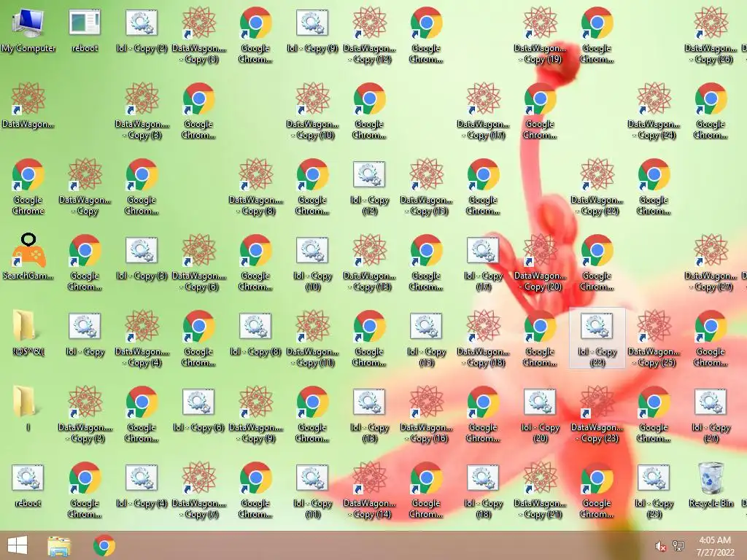
Task: Click the lol - Copy (20) file
Action: point(540,415)
